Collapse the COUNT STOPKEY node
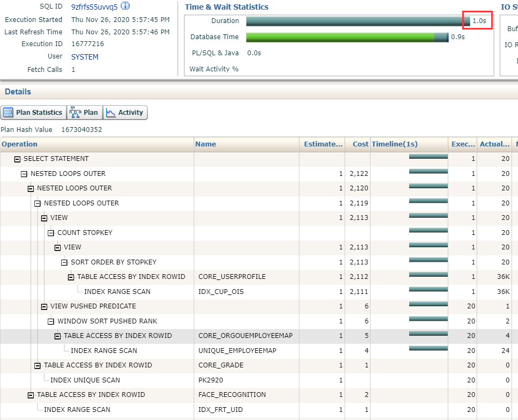 point(51,233)
